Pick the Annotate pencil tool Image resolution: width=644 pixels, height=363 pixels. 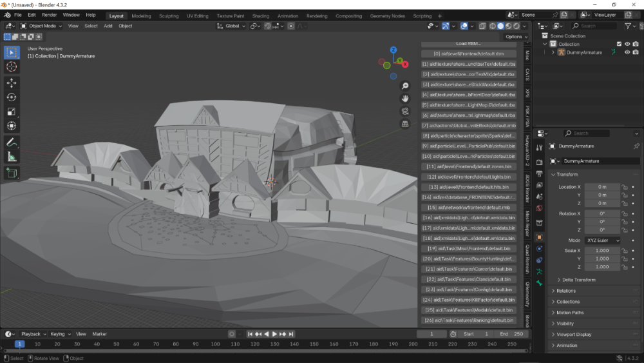[x=12, y=142]
